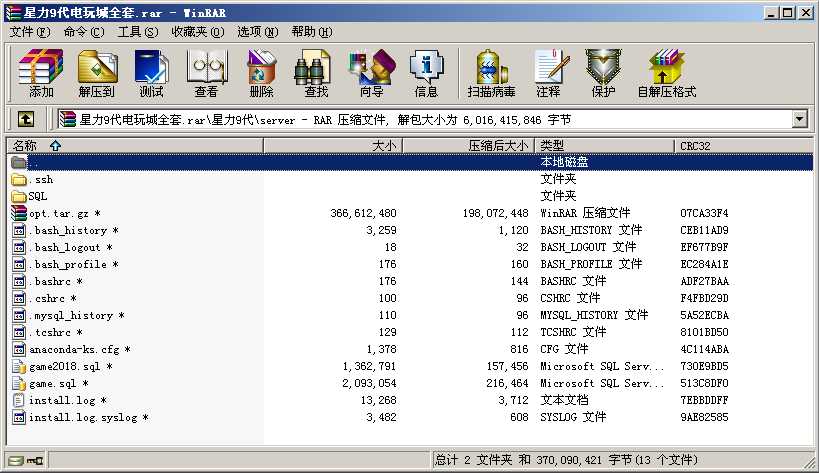Image resolution: width=819 pixels, height=473 pixels.
Task: Click the install.log.syslog file icon
Action: pos(19,418)
